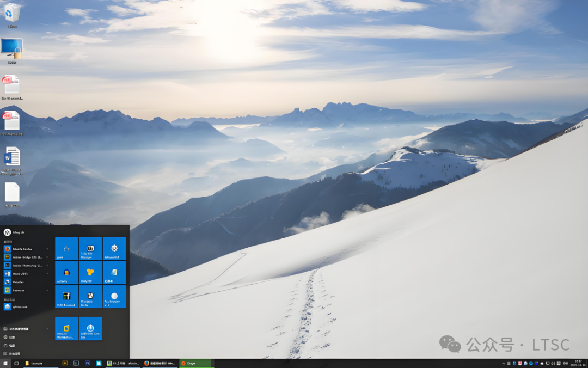Viewport: 588px width, 368px height.
Task: Open the tile with the orange headphones icon
Action: click(66, 272)
